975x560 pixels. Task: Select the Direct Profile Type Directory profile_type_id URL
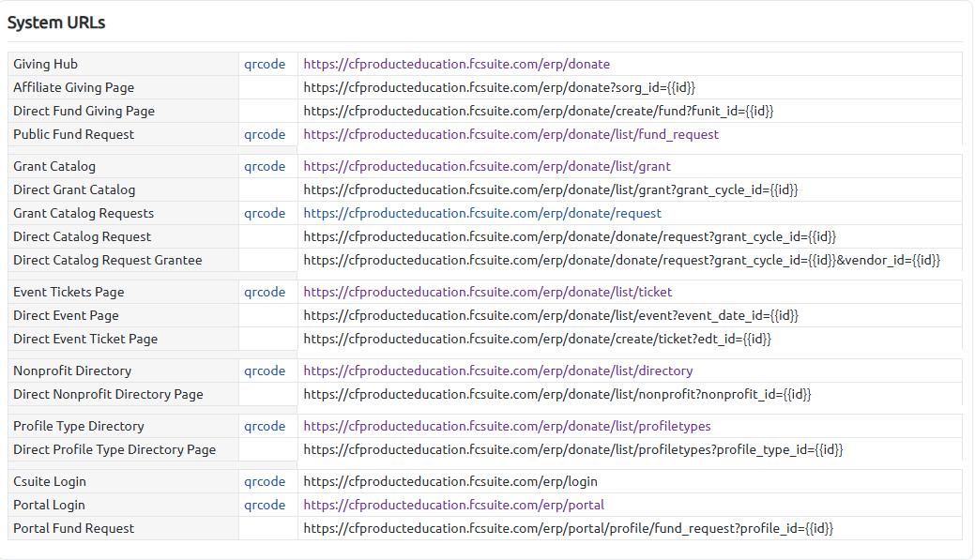point(573,449)
